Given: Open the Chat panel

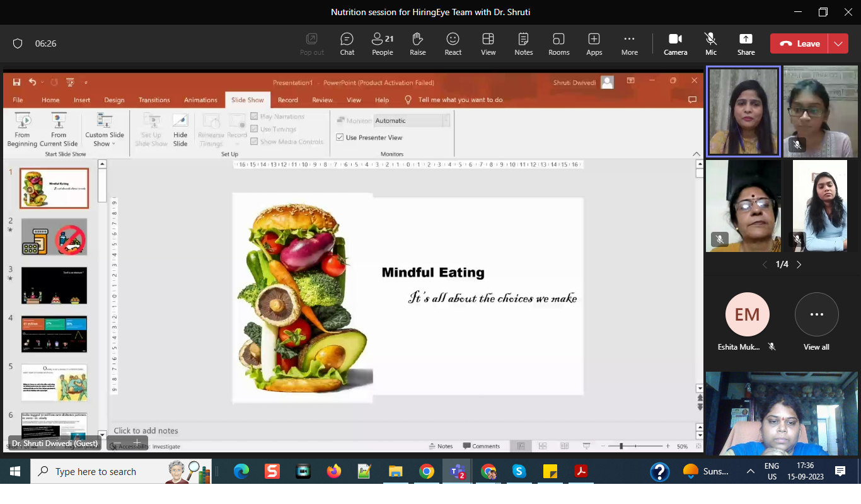Looking at the screenshot, I should click(347, 43).
